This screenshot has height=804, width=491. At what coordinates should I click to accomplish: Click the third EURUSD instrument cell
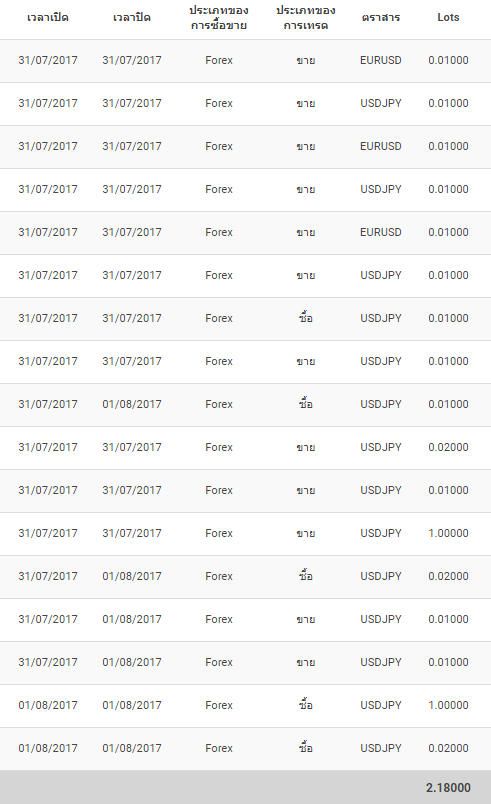[380, 232]
